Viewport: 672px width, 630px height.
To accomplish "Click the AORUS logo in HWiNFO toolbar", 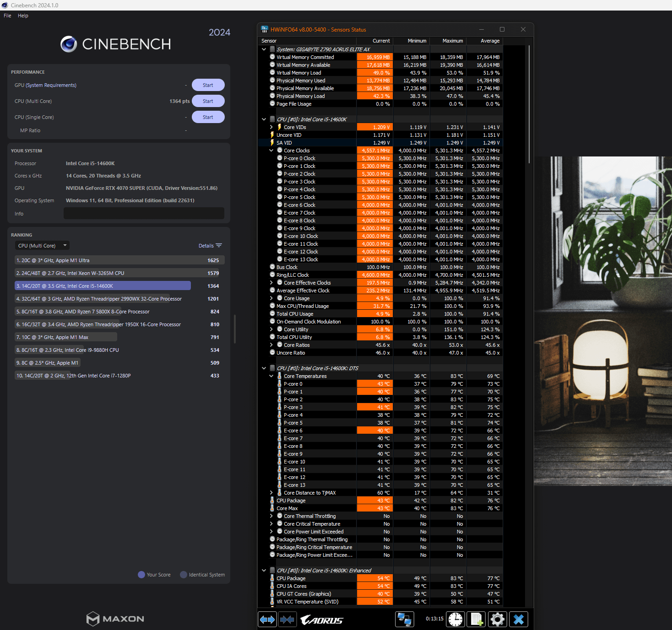I will 322,620.
